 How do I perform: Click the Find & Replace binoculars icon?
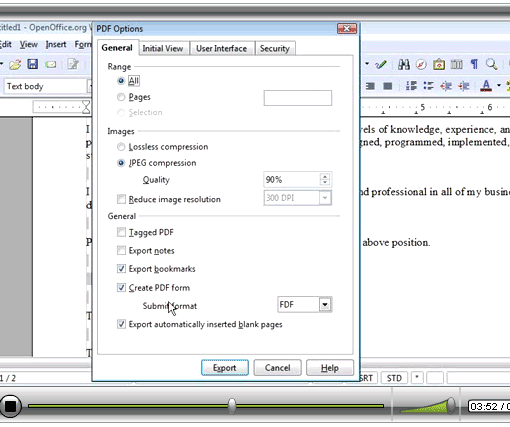point(404,64)
